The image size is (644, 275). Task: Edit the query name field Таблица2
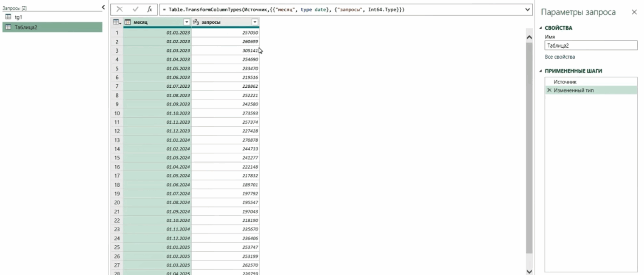[x=591, y=46]
